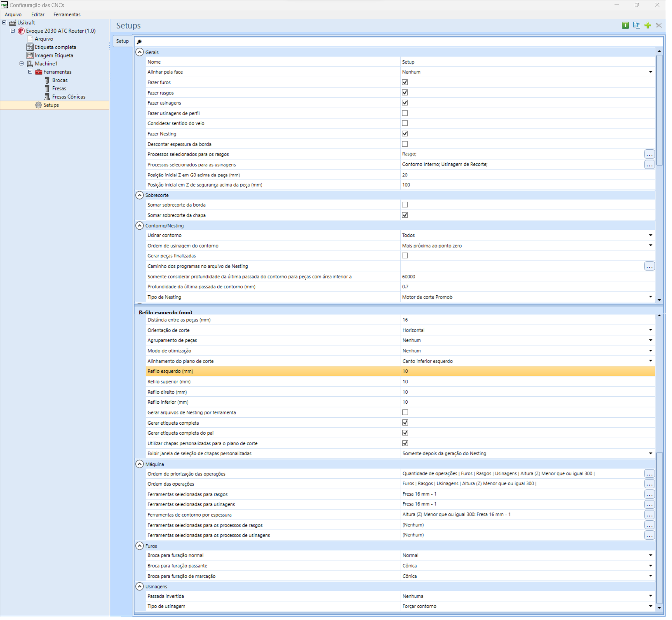672x620 pixels.
Task: Open the Ferramentas menu
Action: coord(67,15)
